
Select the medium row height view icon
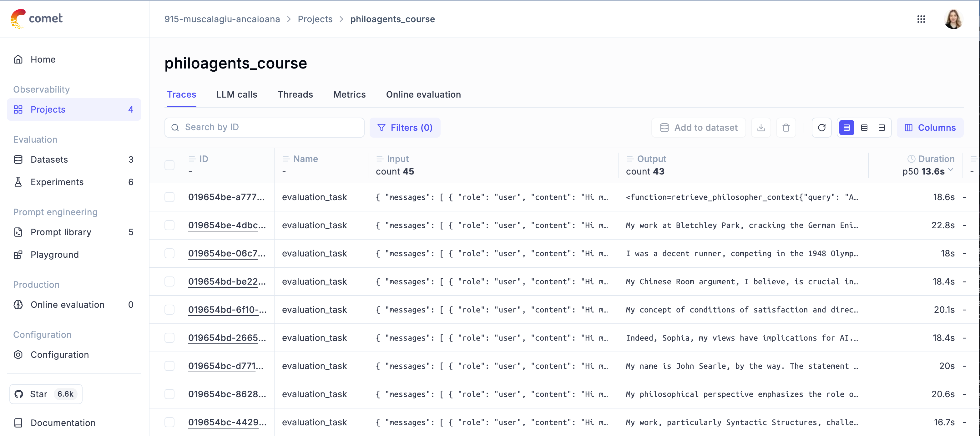(864, 127)
